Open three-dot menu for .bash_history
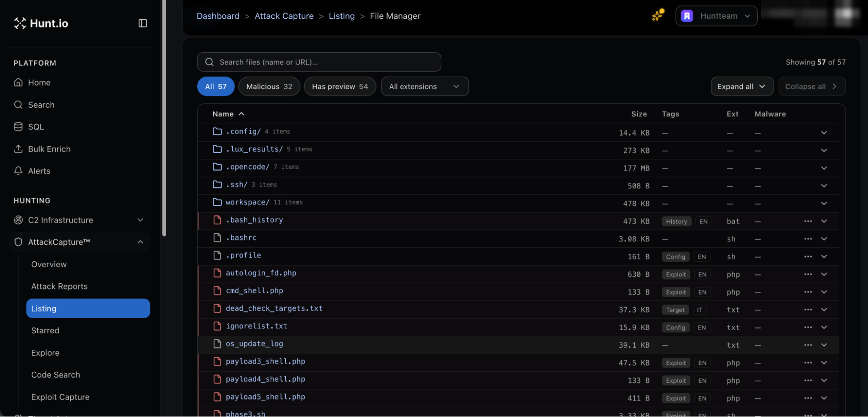 point(808,221)
